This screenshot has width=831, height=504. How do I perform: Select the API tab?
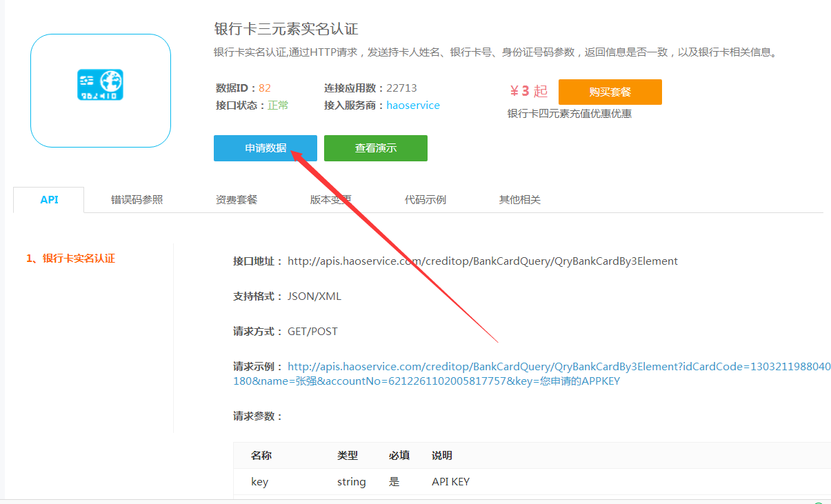point(49,200)
